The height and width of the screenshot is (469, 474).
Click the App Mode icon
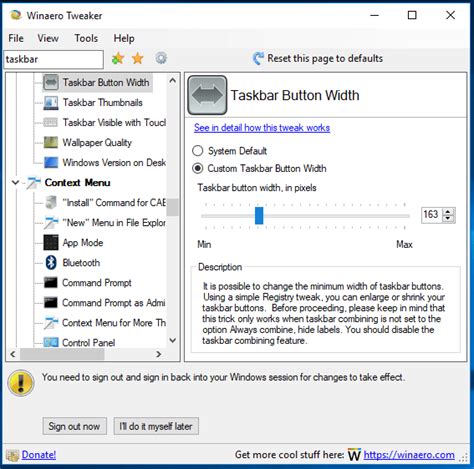(51, 243)
